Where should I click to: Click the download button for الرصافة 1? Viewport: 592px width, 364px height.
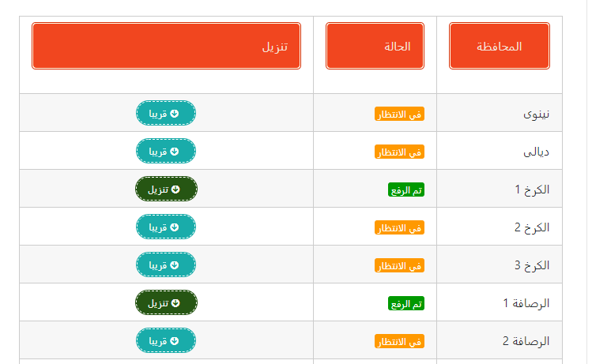(166, 302)
